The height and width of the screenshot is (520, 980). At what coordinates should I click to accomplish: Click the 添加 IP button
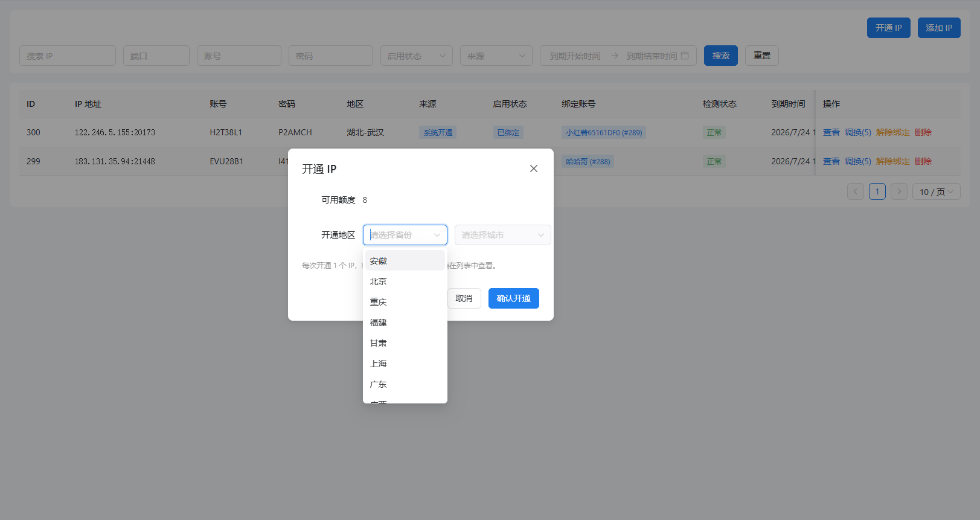[x=939, y=28]
